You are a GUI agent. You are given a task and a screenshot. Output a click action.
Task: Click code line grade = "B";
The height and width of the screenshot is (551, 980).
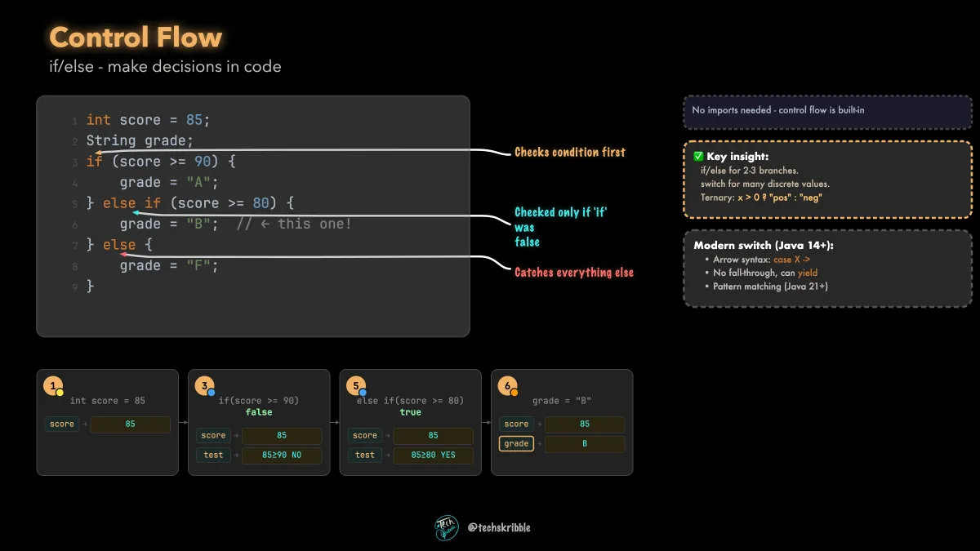(169, 224)
